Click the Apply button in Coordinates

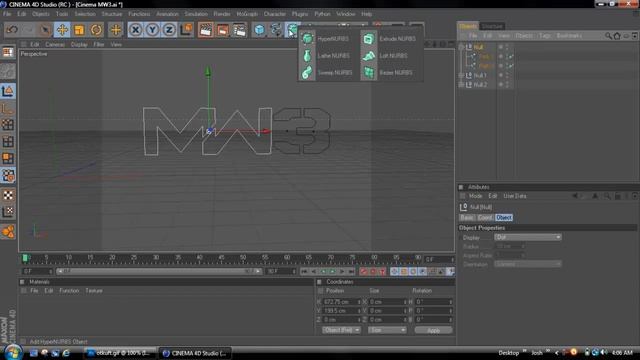433,330
